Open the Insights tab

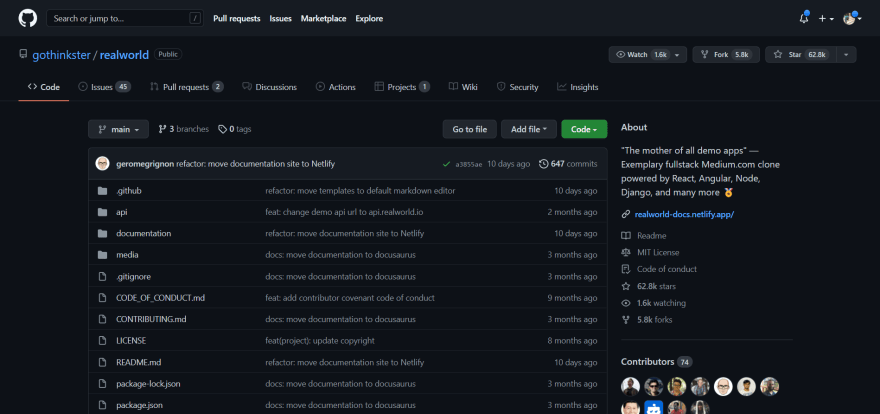578,87
